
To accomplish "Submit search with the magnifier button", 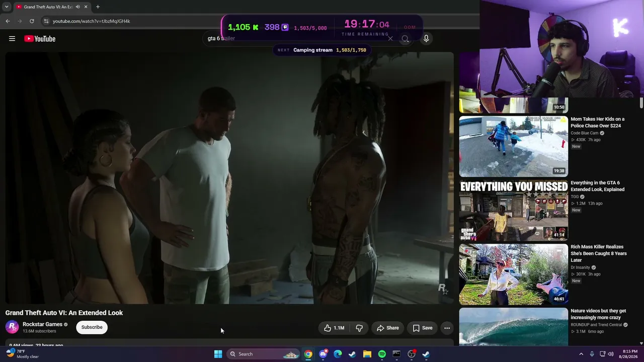I will click(405, 39).
